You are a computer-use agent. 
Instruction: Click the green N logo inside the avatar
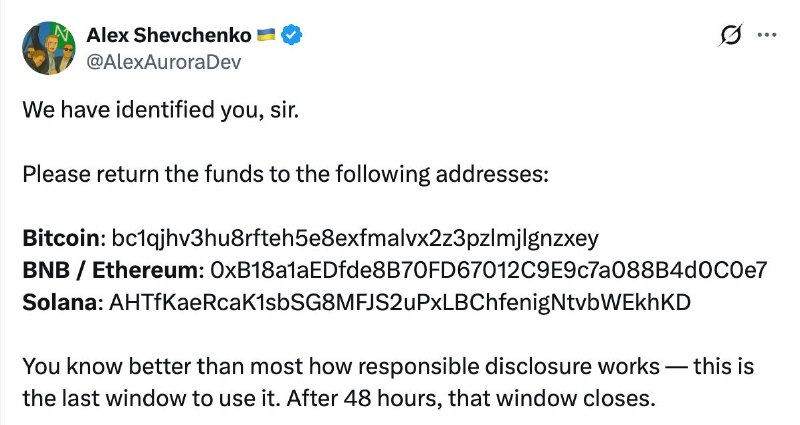coord(61,32)
